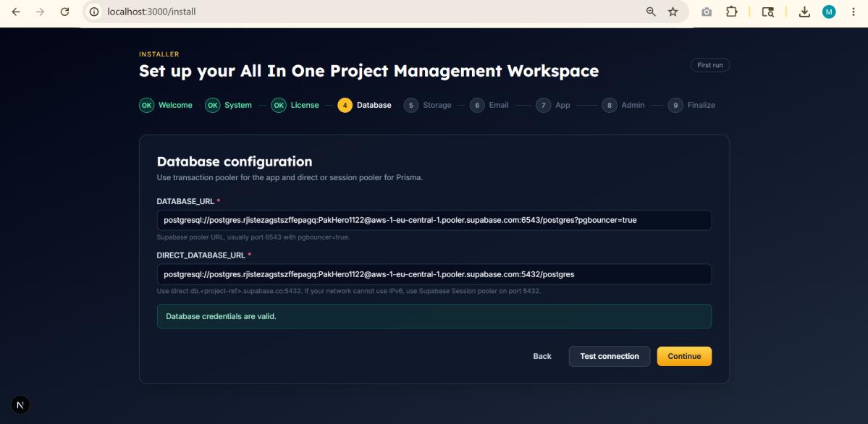Jump to the Storage step
The image size is (868, 424).
point(427,105)
